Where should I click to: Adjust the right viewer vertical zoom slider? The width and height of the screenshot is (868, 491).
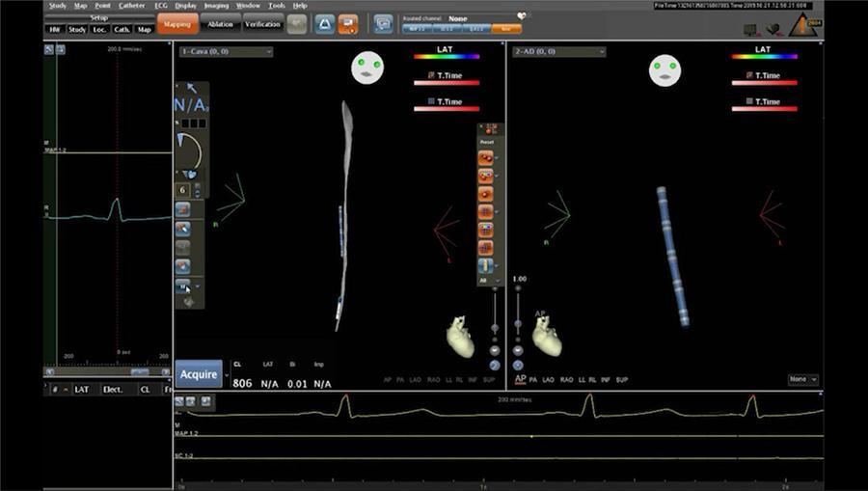(x=518, y=323)
